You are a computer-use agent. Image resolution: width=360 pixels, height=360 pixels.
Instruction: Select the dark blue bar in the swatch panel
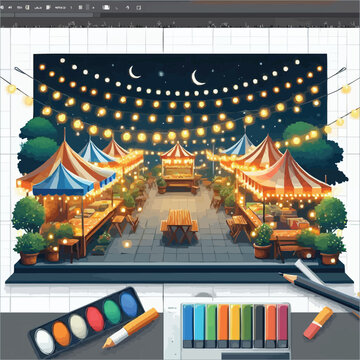tap(188, 326)
